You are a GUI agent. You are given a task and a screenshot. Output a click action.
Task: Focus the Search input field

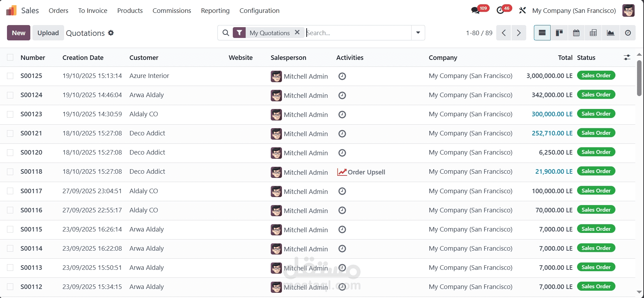click(x=358, y=33)
